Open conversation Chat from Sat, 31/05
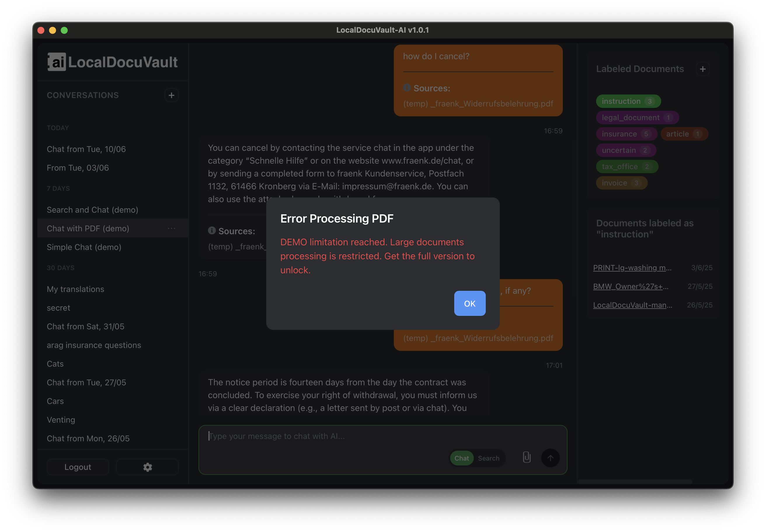766x532 pixels. click(x=113, y=326)
